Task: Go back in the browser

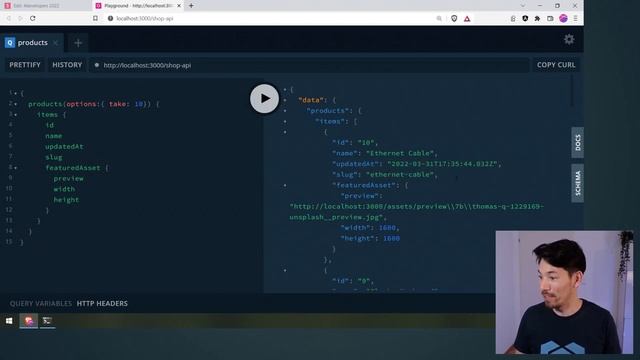Action: click(9, 18)
